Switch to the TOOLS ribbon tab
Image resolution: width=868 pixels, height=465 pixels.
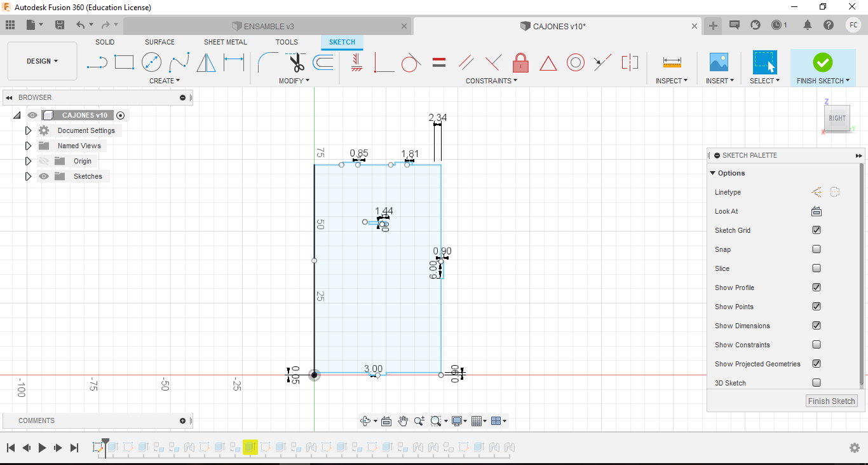[x=287, y=42]
